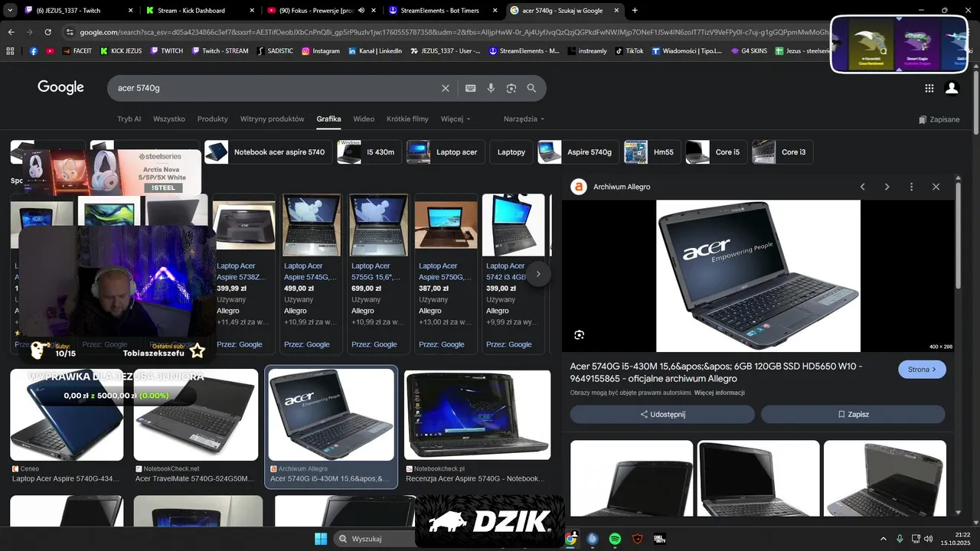Go to the previous image in preview panel
Image resolution: width=980 pixels, height=551 pixels.
[x=862, y=187]
